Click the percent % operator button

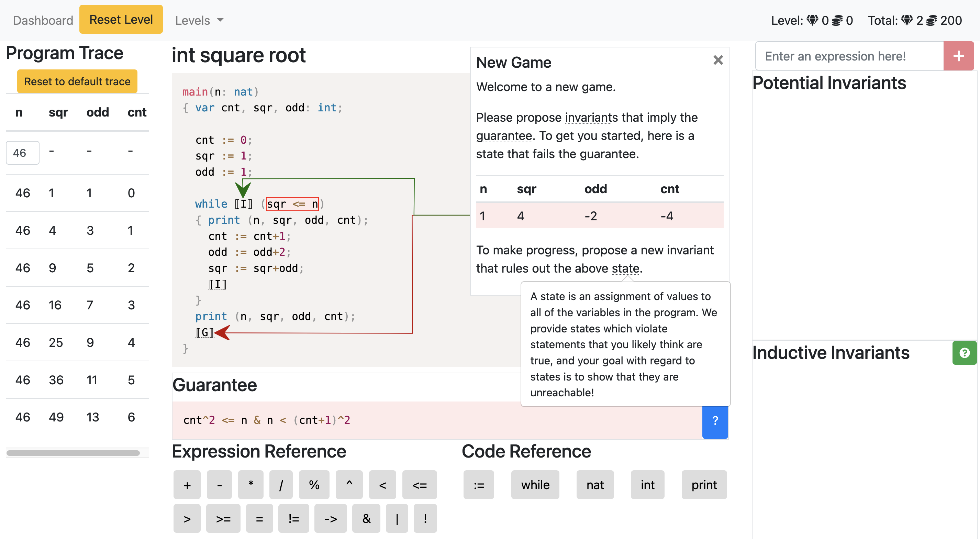[314, 485]
